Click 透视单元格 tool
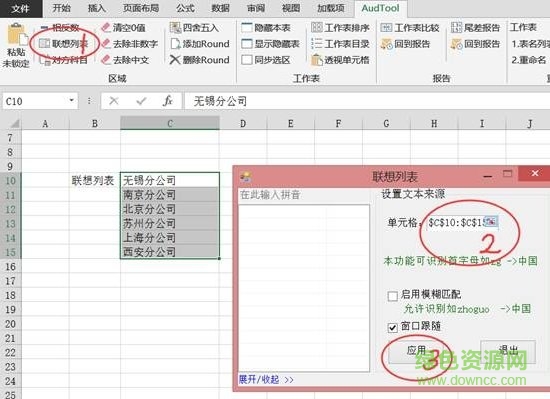550x399 pixels. click(x=340, y=60)
